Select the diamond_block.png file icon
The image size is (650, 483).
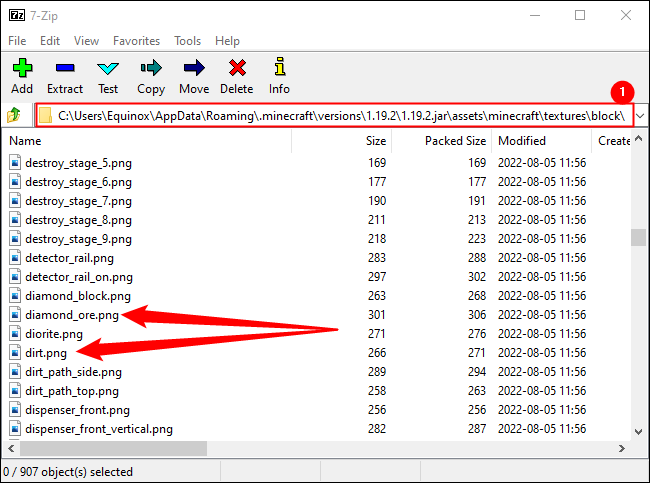point(15,296)
